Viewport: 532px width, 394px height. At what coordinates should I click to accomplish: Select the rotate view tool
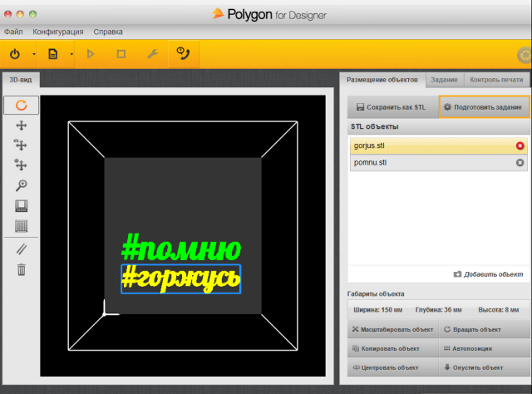(22, 106)
